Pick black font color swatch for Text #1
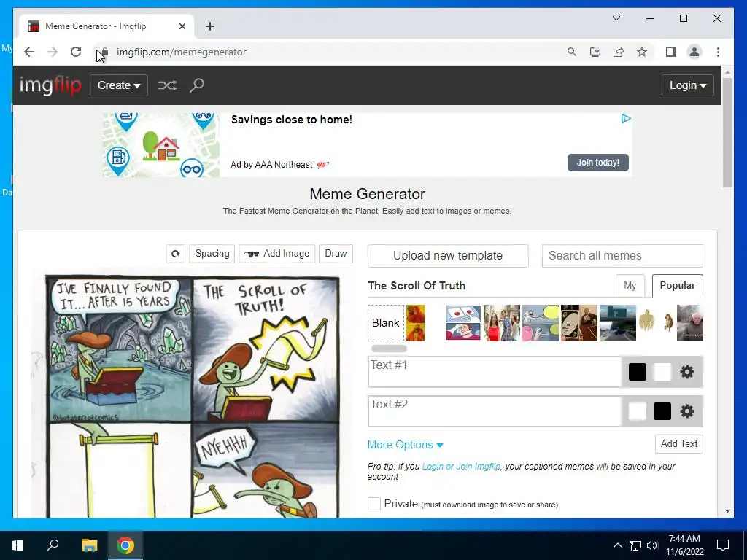The width and height of the screenshot is (747, 560). point(638,372)
